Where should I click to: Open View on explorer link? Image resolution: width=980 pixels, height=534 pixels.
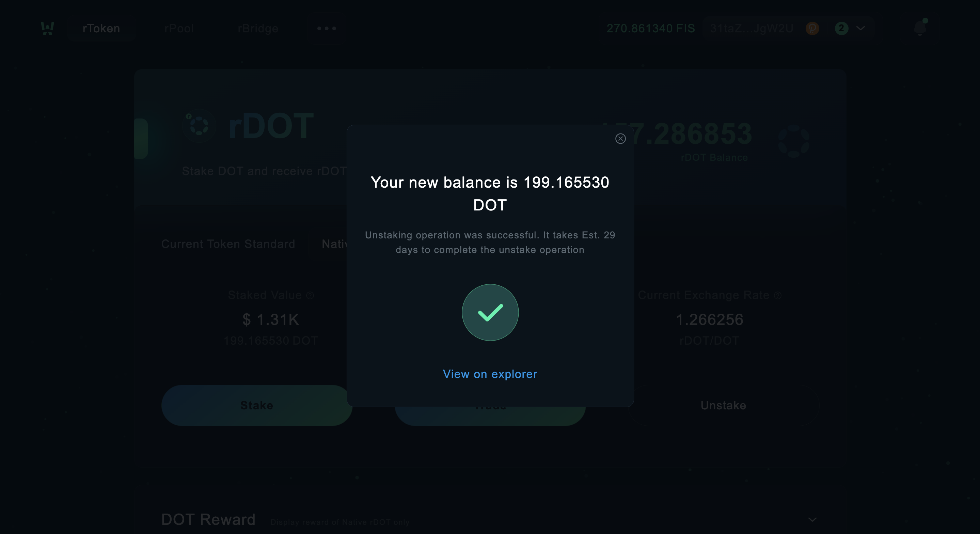point(490,374)
